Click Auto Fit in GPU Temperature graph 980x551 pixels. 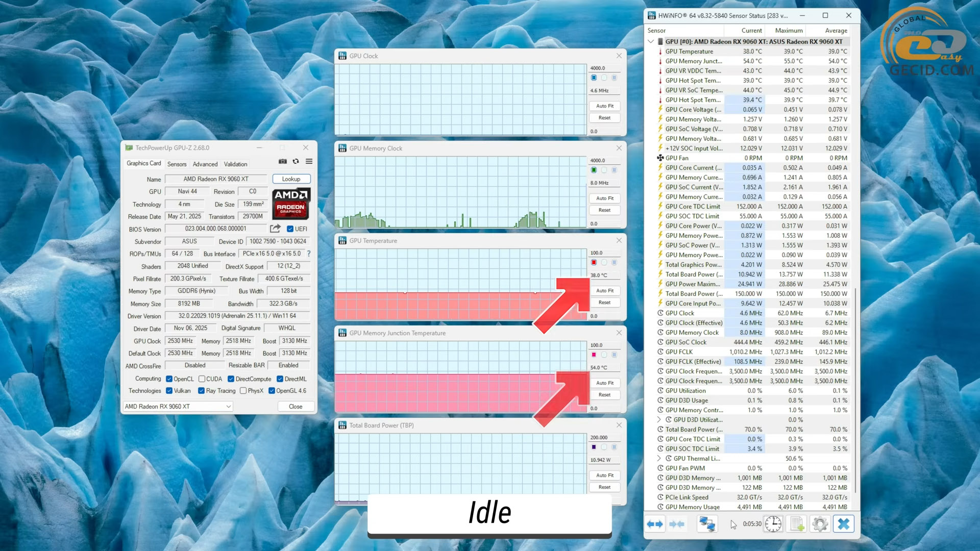pyautogui.click(x=605, y=291)
